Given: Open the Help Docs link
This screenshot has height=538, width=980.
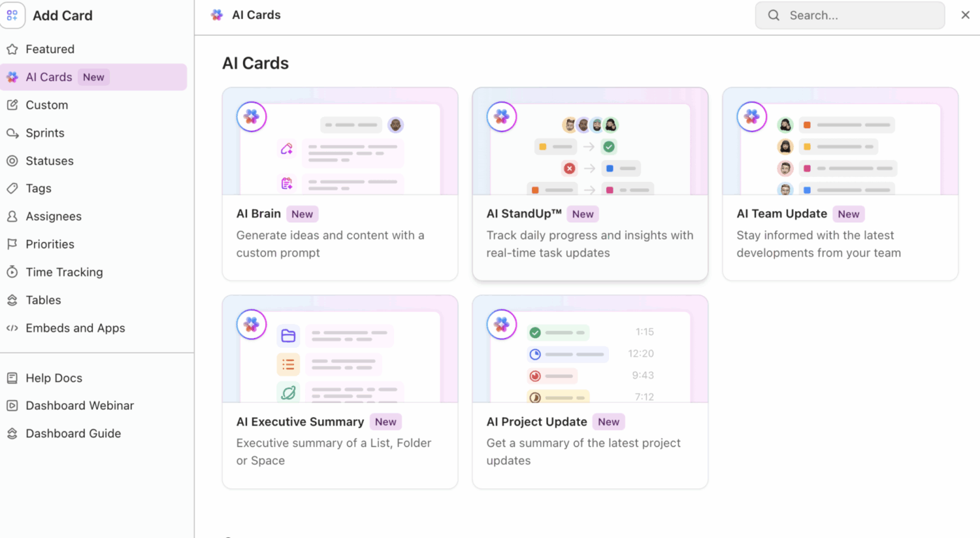Looking at the screenshot, I should point(54,378).
